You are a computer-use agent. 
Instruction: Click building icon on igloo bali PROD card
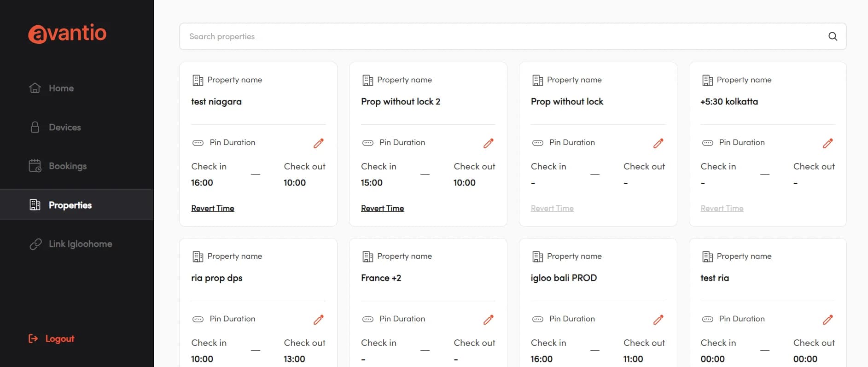(537, 256)
